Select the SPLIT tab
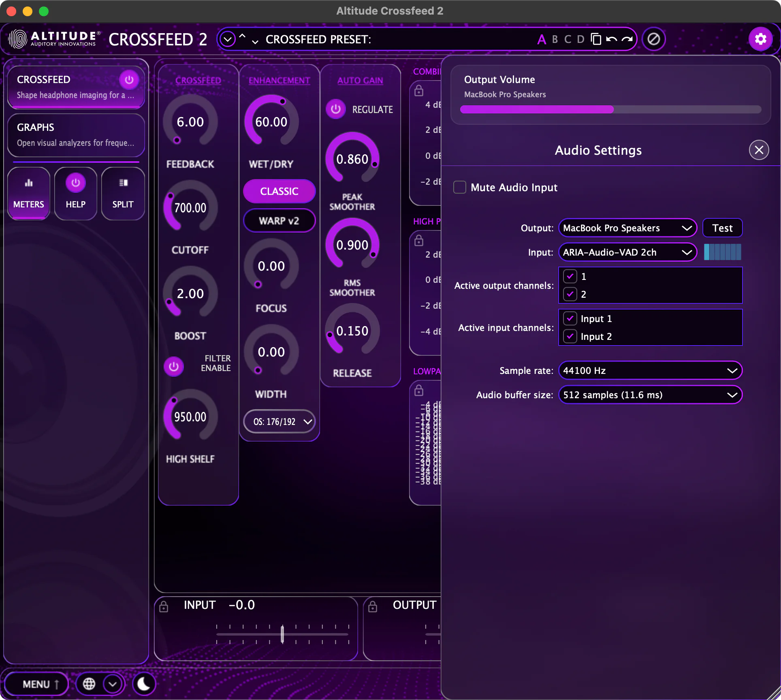Viewport: 781px width, 700px height. (123, 194)
